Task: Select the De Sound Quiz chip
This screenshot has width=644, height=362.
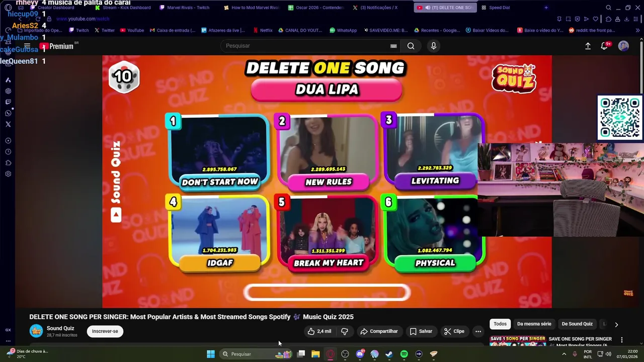Action: (577, 324)
